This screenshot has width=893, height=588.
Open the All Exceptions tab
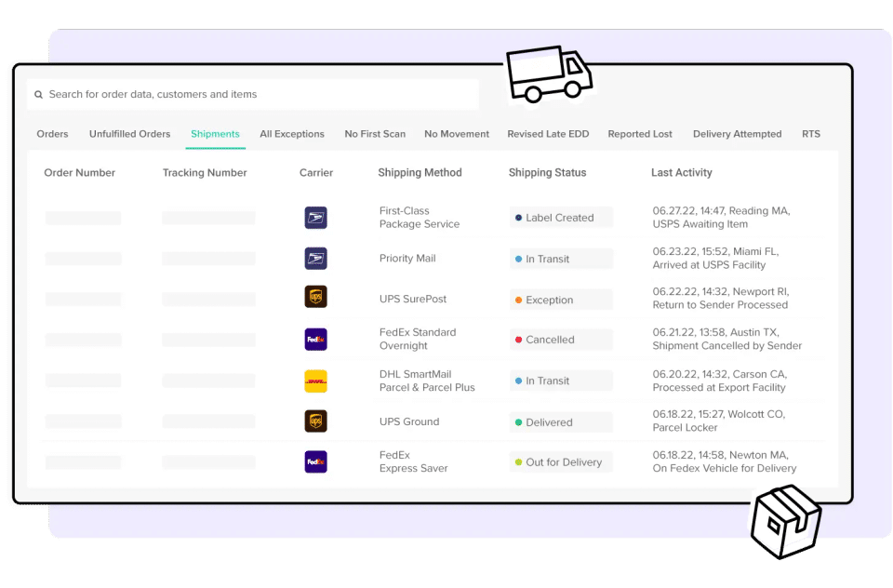point(292,134)
